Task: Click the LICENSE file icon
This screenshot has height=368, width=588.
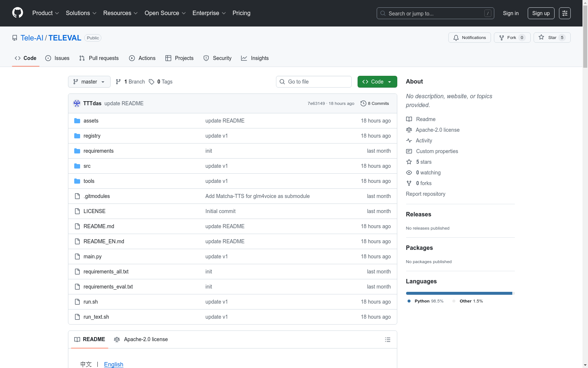Action: [x=77, y=211]
